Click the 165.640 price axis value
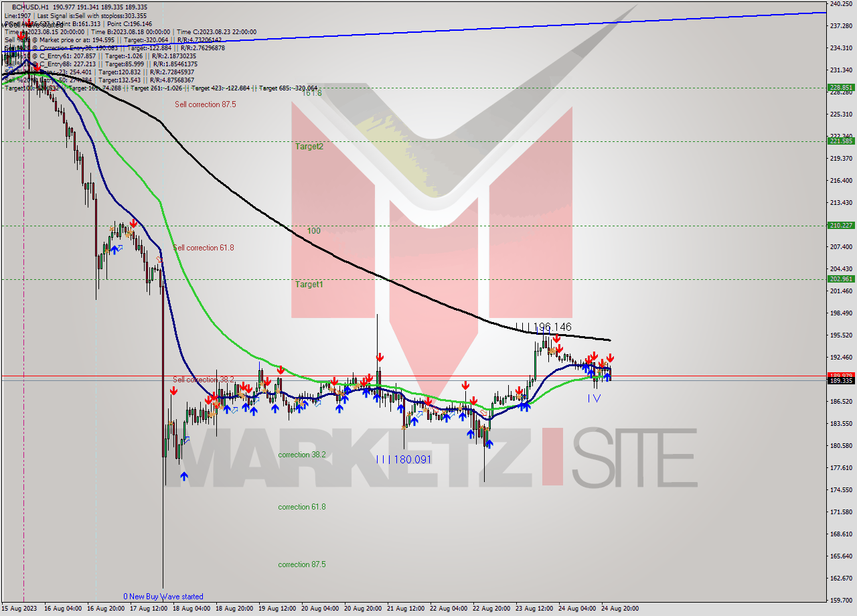 [841, 556]
